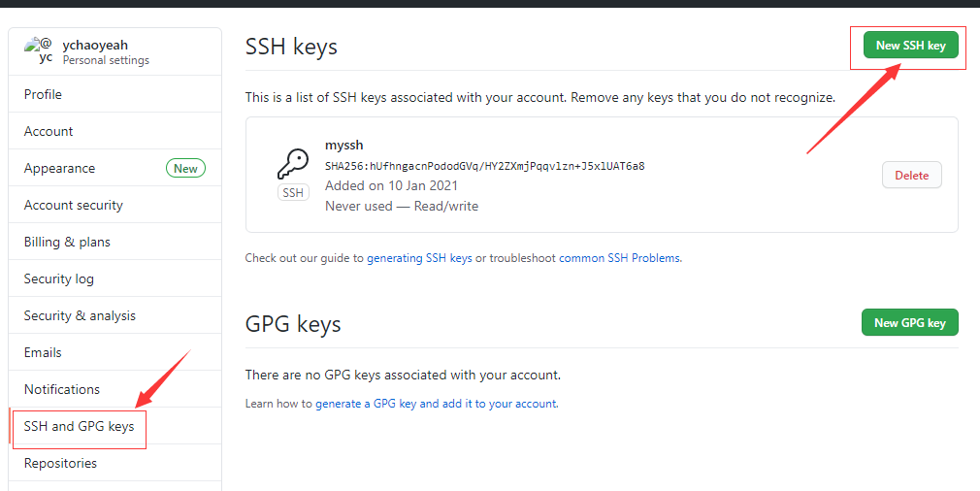Navigate to Billing & plans
The image size is (980, 491).
(115, 242)
